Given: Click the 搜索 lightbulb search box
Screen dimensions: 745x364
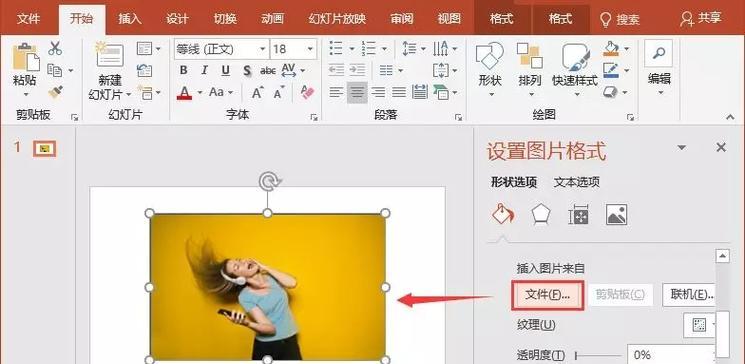Looking at the screenshot, I should pyautogui.click(x=620, y=19).
